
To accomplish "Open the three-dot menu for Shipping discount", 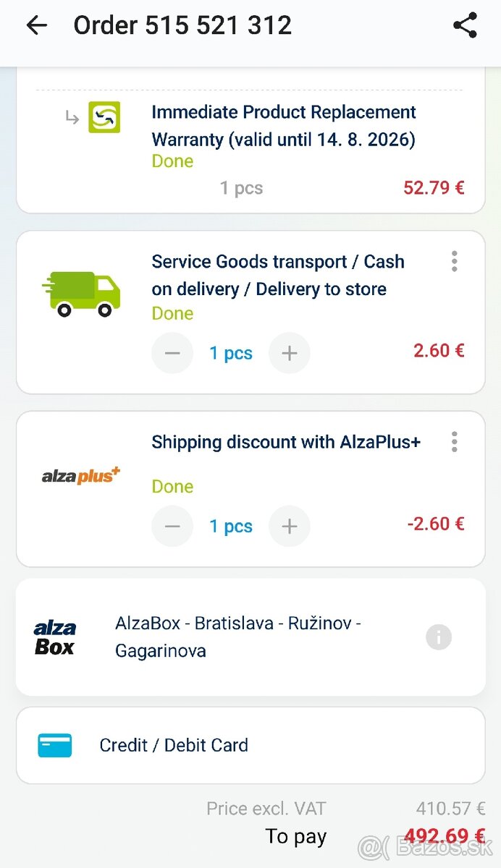I will pyautogui.click(x=454, y=441).
